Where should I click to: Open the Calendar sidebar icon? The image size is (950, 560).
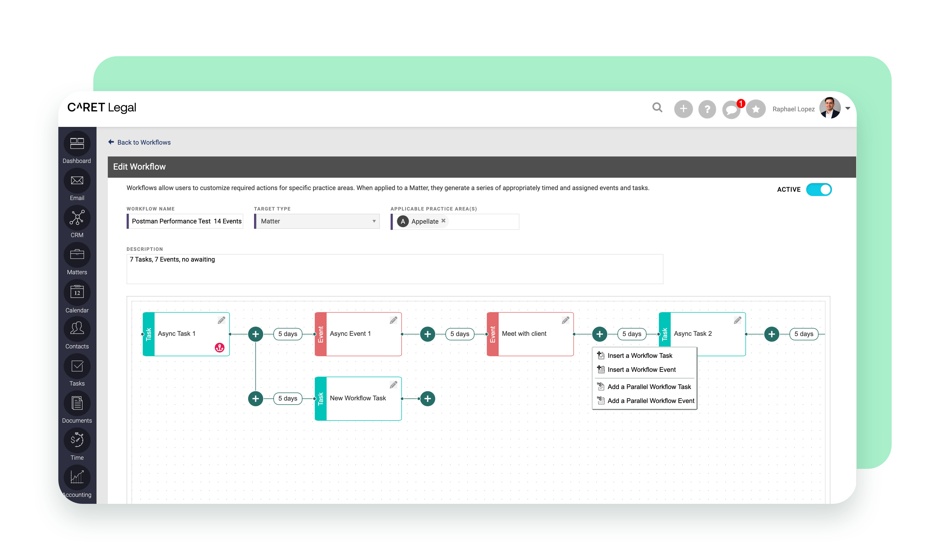77,292
